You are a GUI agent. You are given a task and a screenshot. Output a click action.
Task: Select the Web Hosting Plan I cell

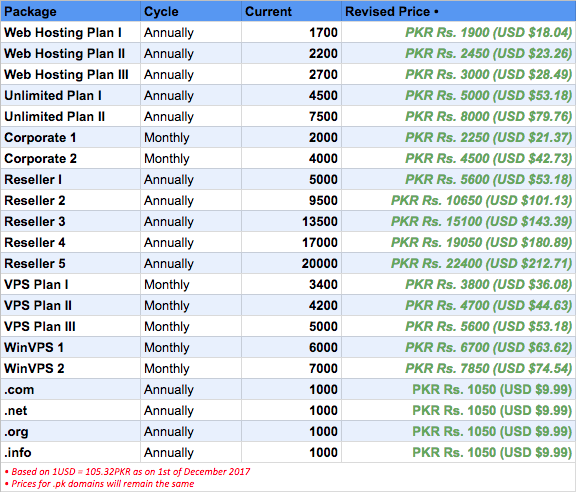click(x=71, y=32)
